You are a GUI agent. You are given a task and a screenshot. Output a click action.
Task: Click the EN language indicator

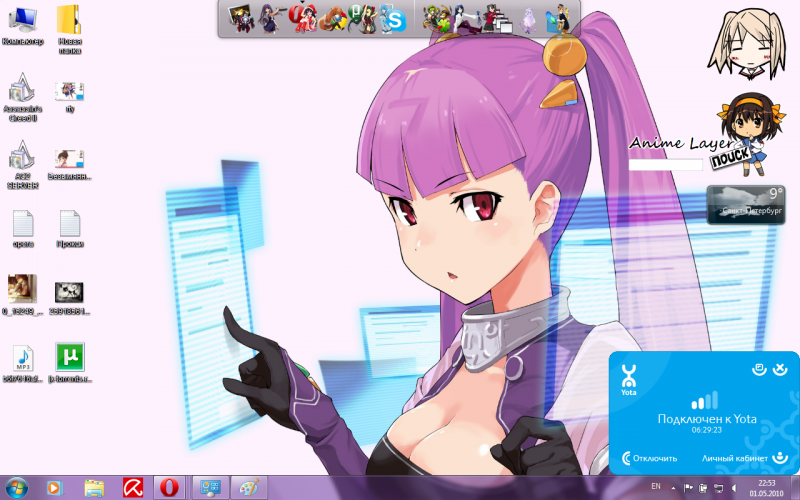[656, 487]
